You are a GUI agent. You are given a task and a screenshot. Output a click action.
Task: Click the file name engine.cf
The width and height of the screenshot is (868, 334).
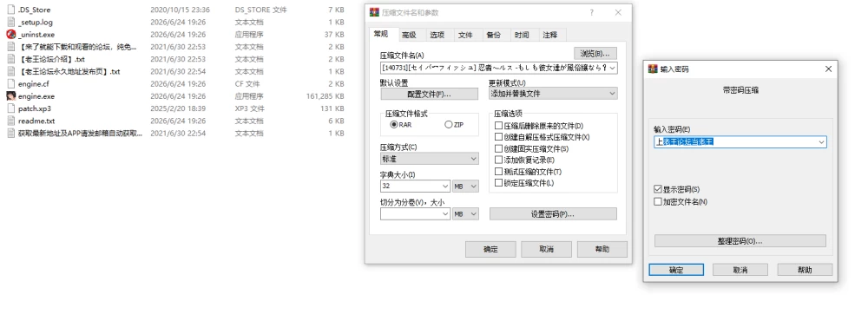coord(34,84)
